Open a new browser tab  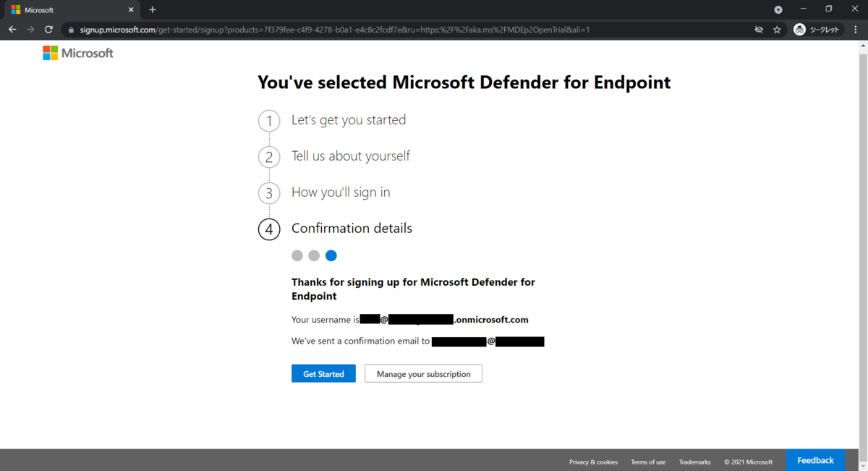coord(153,10)
